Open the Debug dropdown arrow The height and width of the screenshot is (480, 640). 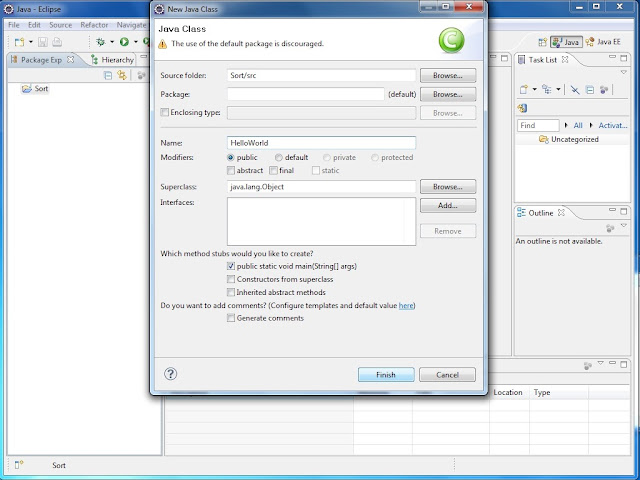point(112,42)
